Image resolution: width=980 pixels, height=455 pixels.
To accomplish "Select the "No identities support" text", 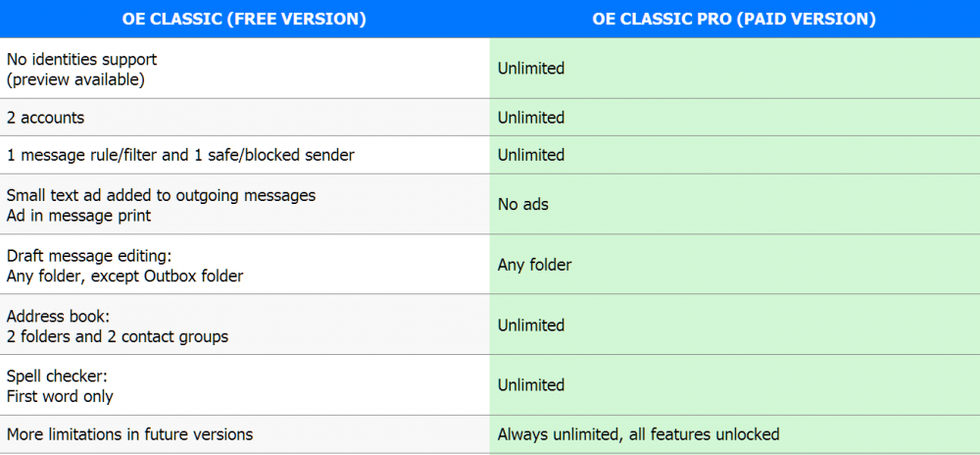I will coord(81,59).
